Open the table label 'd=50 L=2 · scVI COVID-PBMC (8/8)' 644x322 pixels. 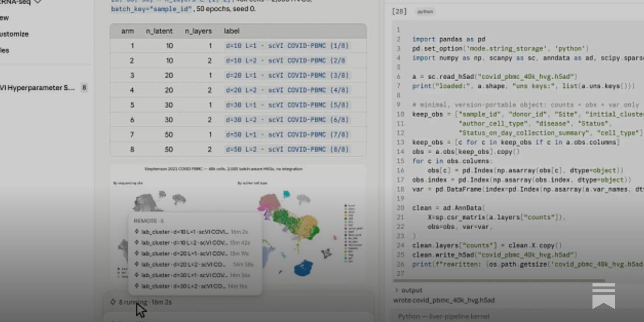coord(287,149)
